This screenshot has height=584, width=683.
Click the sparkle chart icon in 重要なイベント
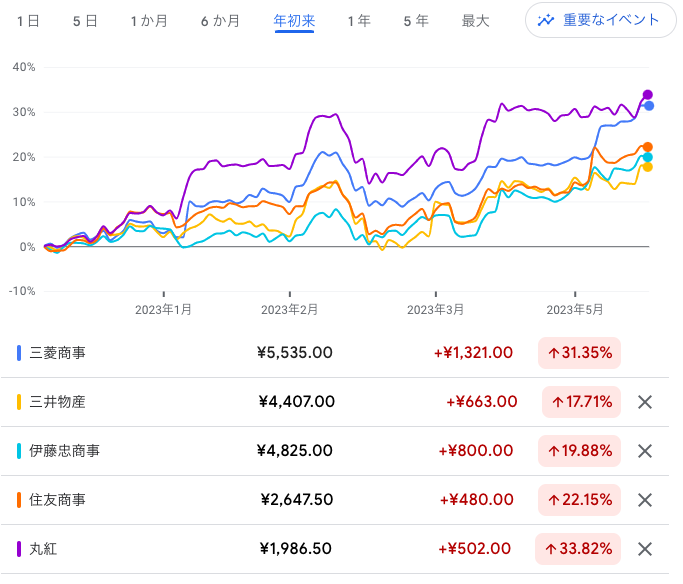pyautogui.click(x=545, y=20)
